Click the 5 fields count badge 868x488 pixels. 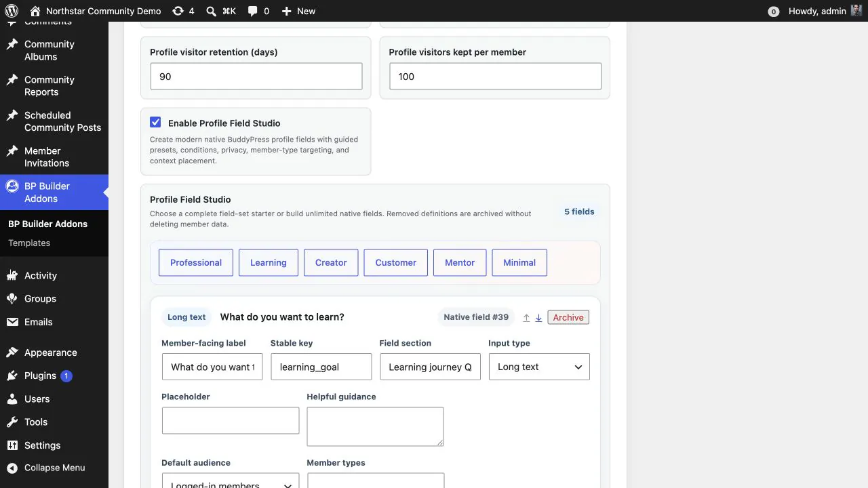tap(579, 211)
